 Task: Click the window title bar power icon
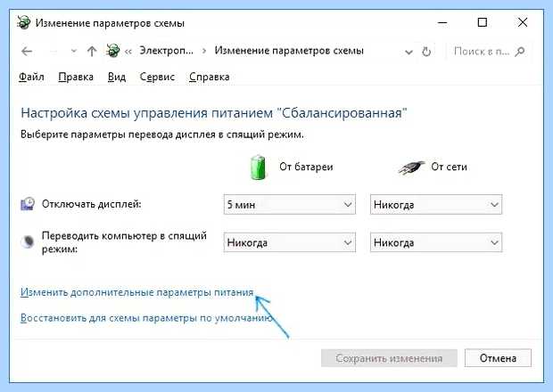(x=24, y=23)
